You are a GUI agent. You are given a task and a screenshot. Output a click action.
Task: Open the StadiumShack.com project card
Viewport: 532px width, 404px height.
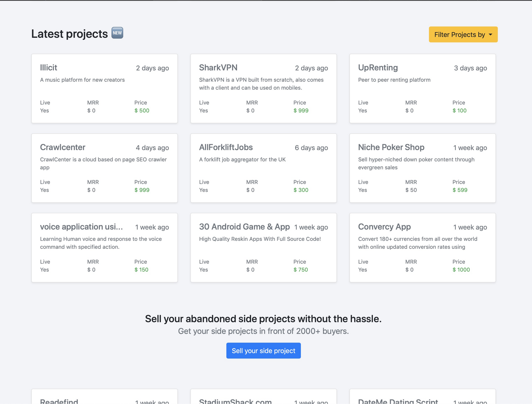(x=235, y=401)
